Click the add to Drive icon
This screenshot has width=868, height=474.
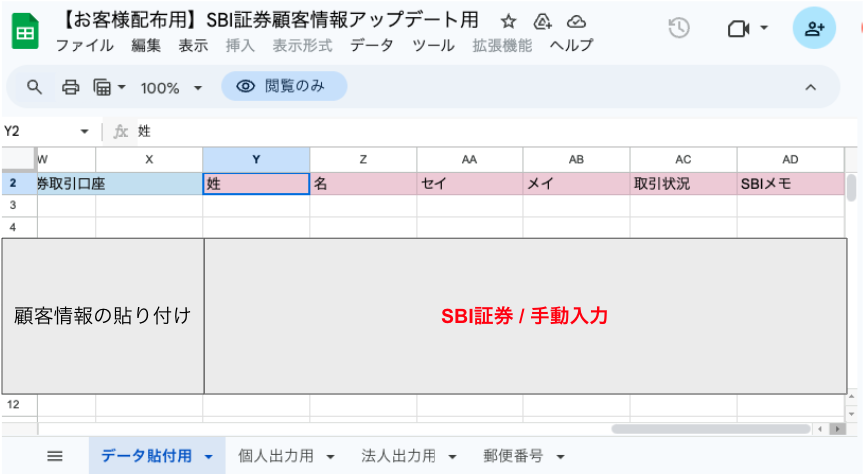pyautogui.click(x=542, y=22)
